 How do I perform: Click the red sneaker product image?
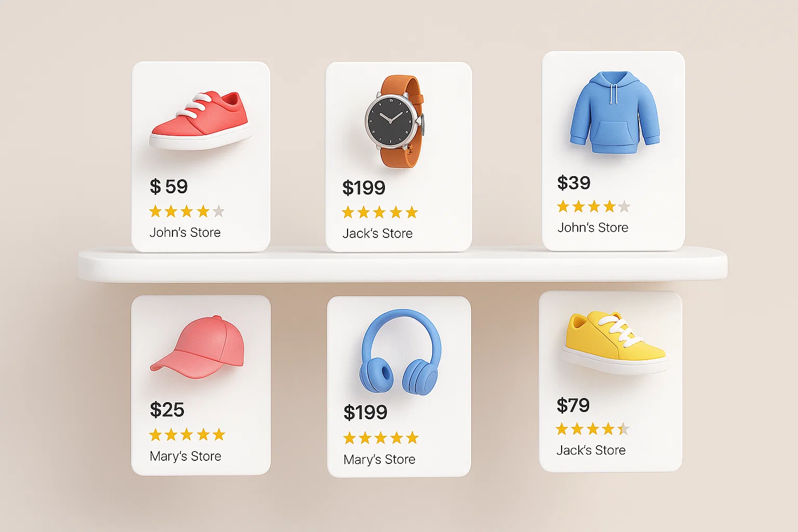(202, 121)
